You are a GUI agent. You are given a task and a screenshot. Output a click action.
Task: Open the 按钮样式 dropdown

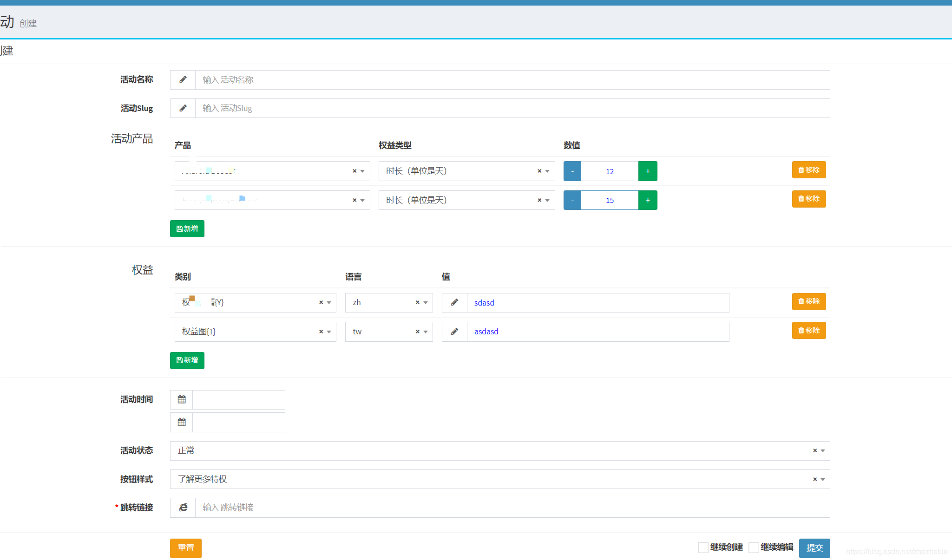coord(823,479)
